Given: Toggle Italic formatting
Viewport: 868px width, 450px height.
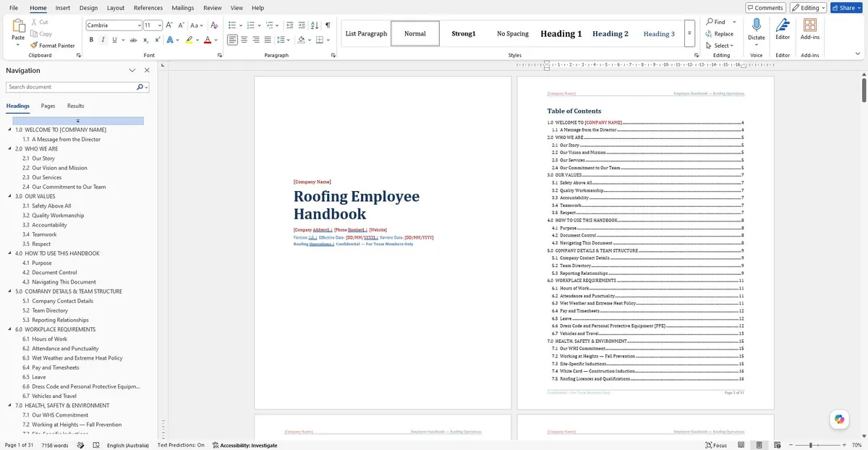Looking at the screenshot, I should [x=103, y=40].
